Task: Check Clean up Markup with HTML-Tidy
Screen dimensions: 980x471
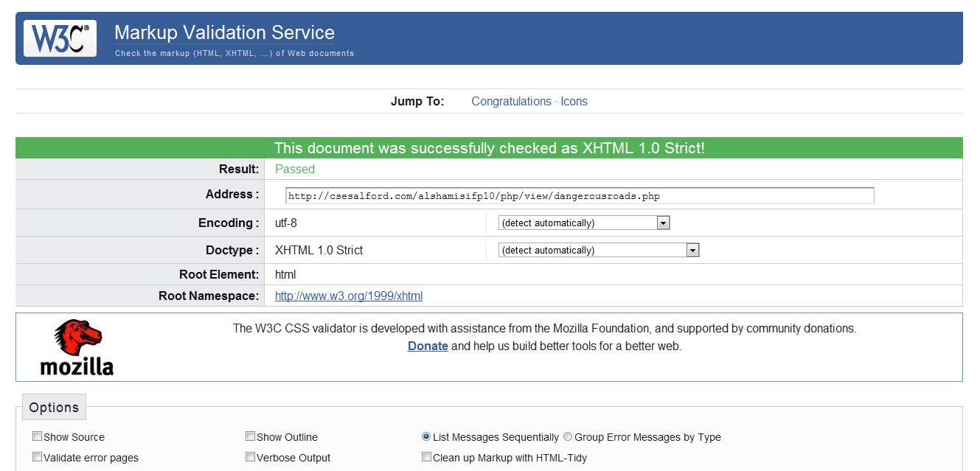Action: [427, 457]
